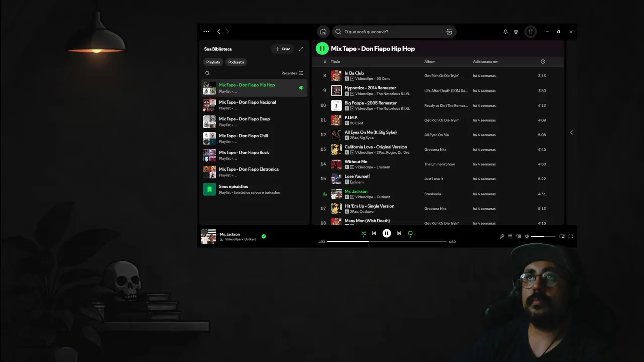Open Mix Tape - Don Fiapo Rock playlist
Viewport: 644px width, 362px height.
pos(254,155)
